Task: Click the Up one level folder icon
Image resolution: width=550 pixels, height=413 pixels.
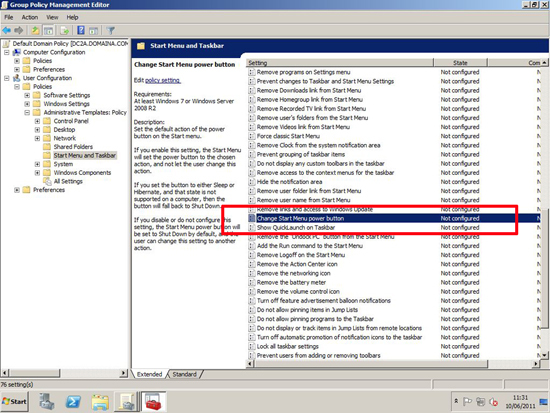Action: [35, 31]
